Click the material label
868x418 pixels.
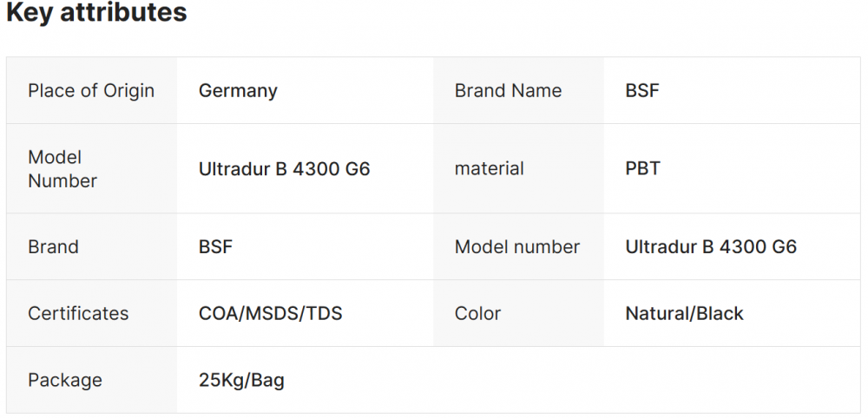489,169
